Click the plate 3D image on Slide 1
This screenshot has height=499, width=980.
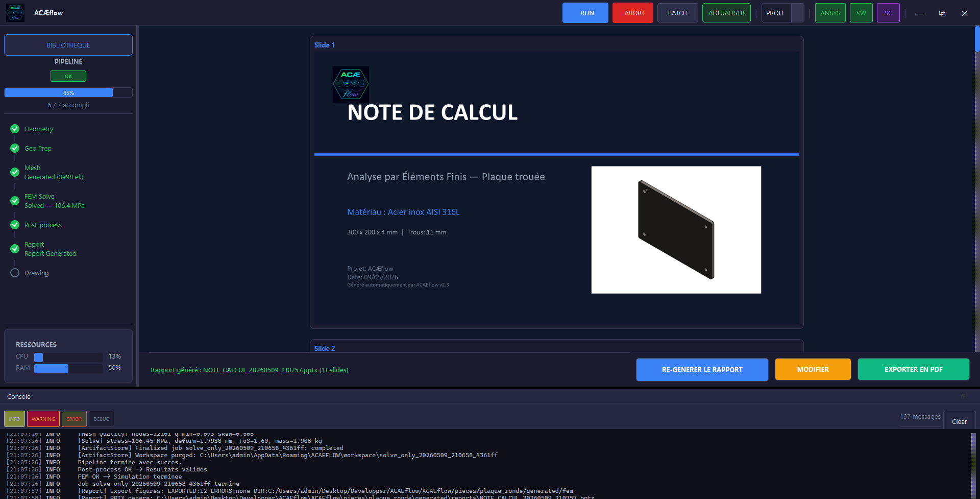click(676, 230)
